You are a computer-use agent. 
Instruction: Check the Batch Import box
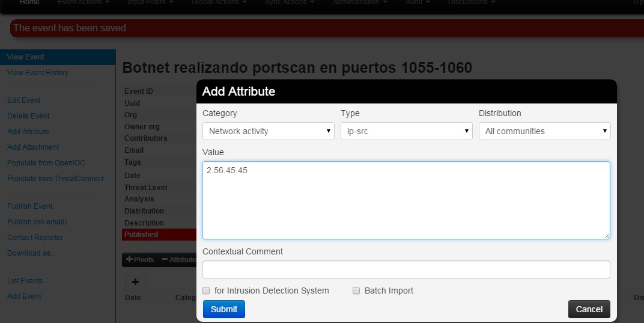click(356, 291)
